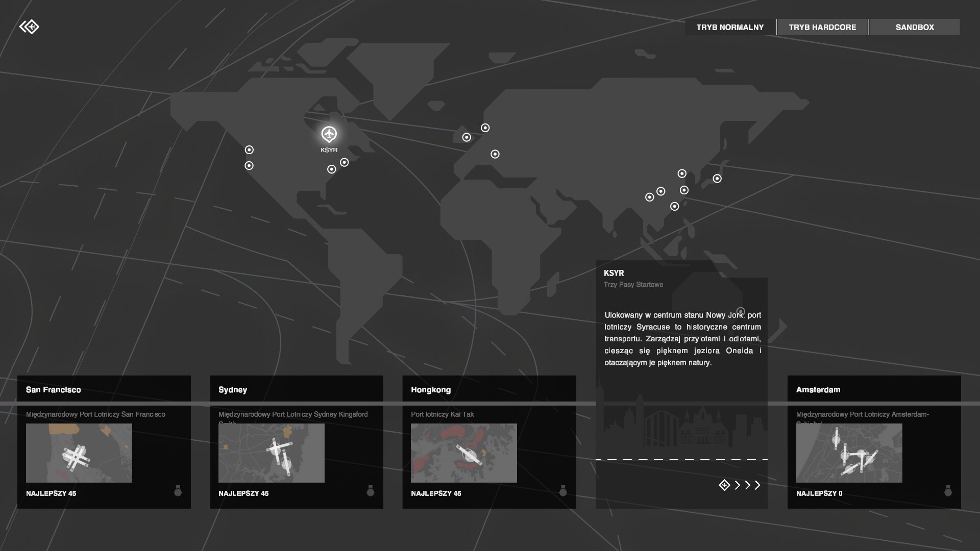The height and width of the screenshot is (551, 980).
Task: Click the medal icon on San Francisco card
Action: point(178,491)
